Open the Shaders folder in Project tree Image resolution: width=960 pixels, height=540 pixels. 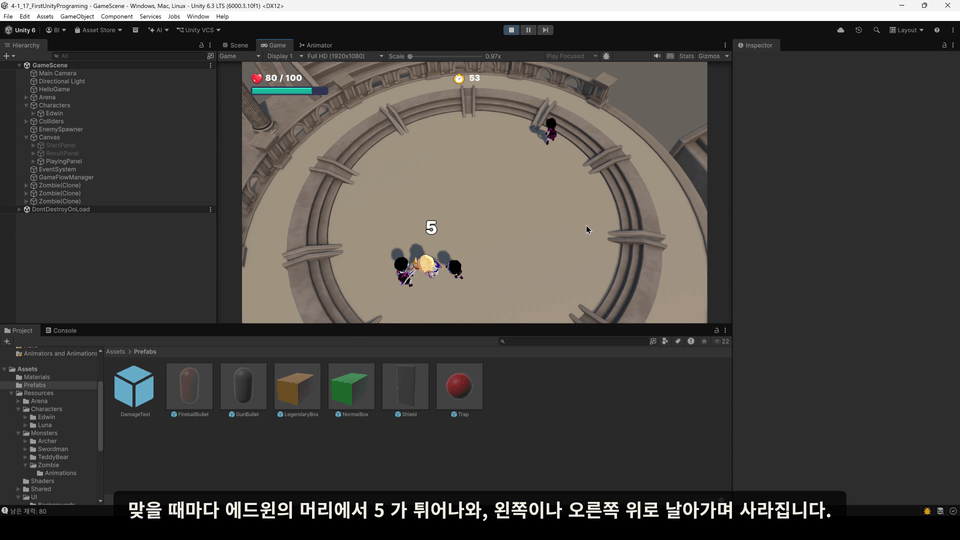[x=42, y=481]
